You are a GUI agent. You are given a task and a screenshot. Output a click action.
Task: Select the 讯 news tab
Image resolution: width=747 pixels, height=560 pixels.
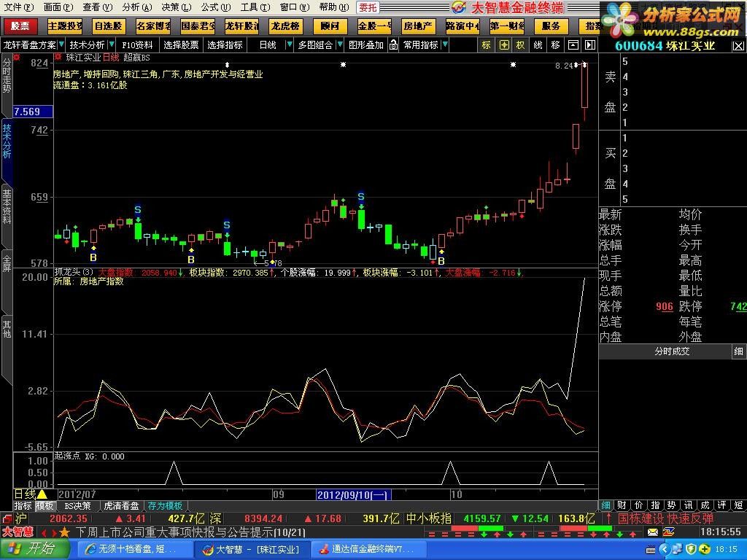689,505
